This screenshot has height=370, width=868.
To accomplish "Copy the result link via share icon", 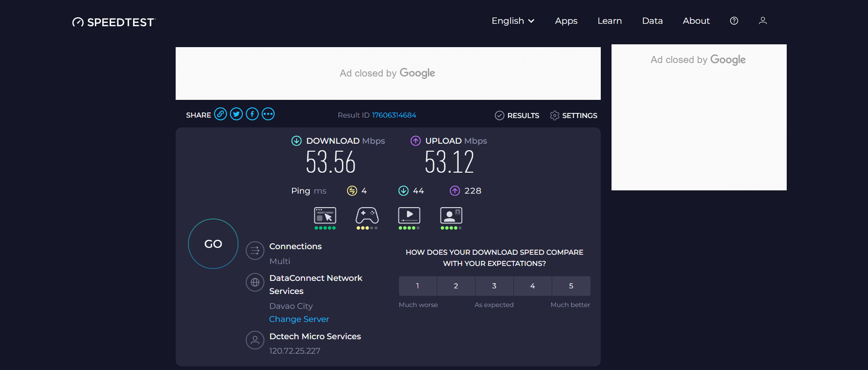I will coord(221,114).
